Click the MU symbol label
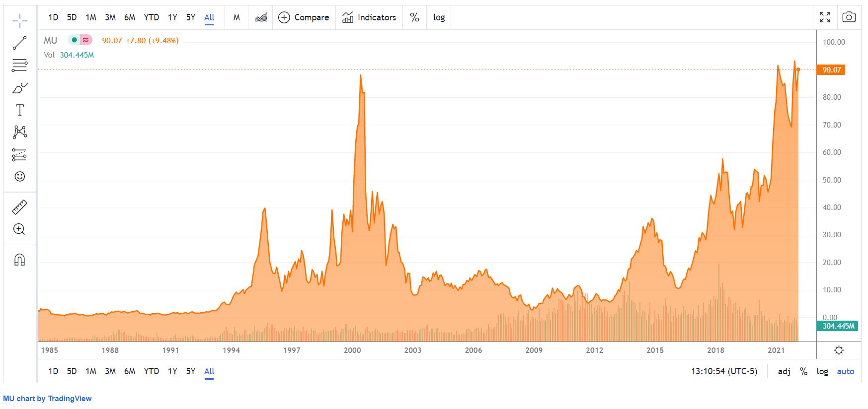 click(x=51, y=40)
